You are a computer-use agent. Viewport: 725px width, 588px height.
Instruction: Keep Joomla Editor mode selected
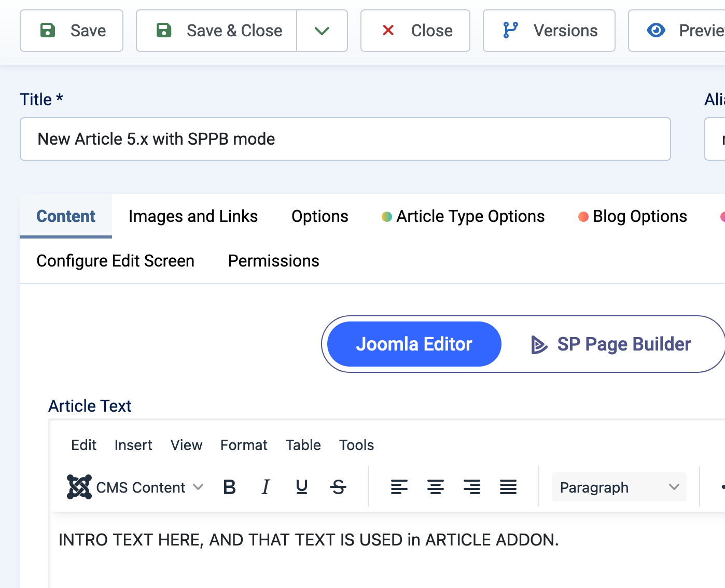point(413,344)
